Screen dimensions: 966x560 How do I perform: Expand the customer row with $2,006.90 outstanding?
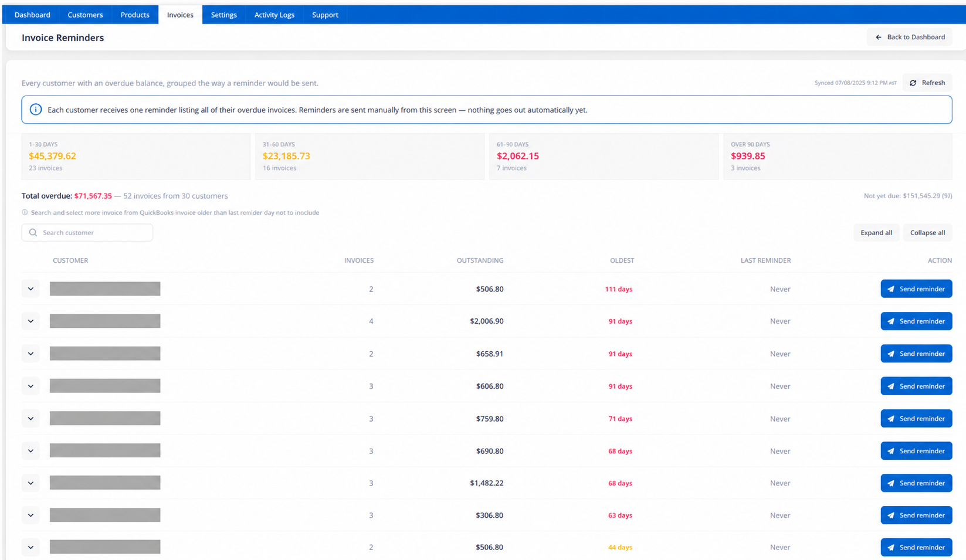[x=30, y=321]
